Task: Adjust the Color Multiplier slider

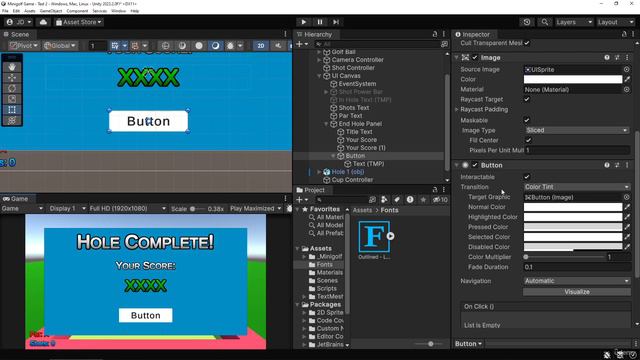Action: click(563, 257)
